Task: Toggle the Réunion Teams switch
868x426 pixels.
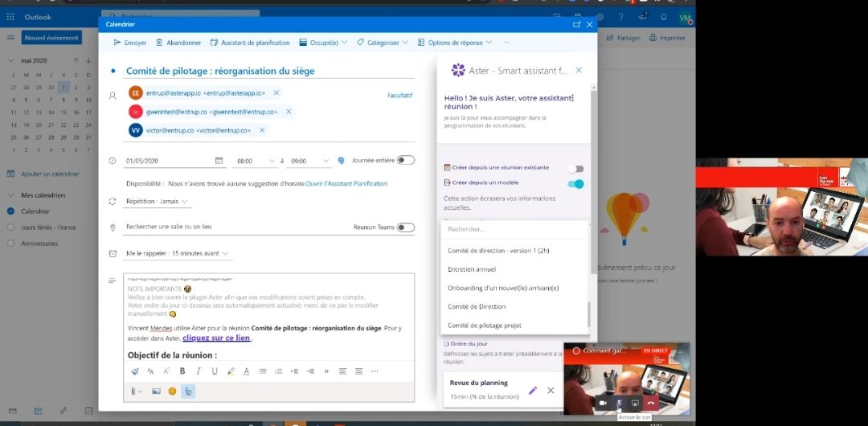Action: click(405, 227)
